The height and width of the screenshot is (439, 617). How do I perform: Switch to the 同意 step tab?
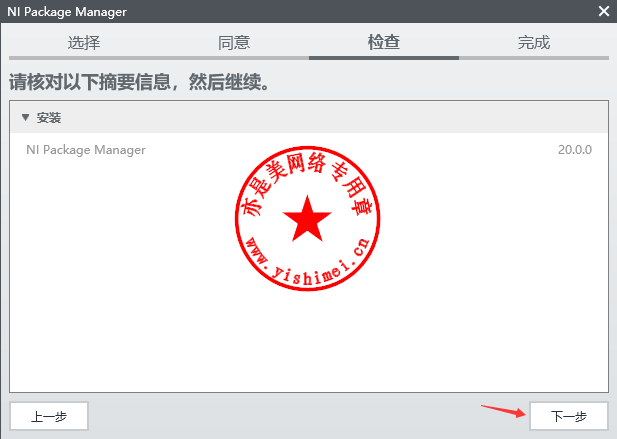[234, 42]
